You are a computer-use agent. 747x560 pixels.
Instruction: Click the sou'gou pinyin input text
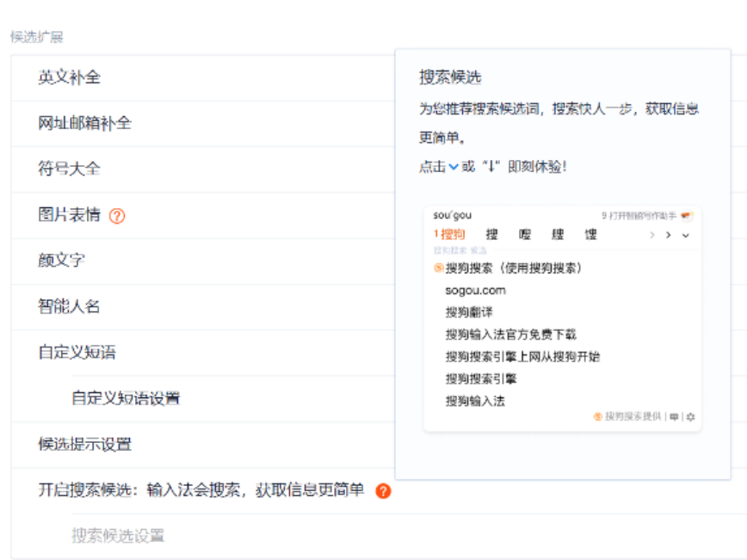(452, 215)
